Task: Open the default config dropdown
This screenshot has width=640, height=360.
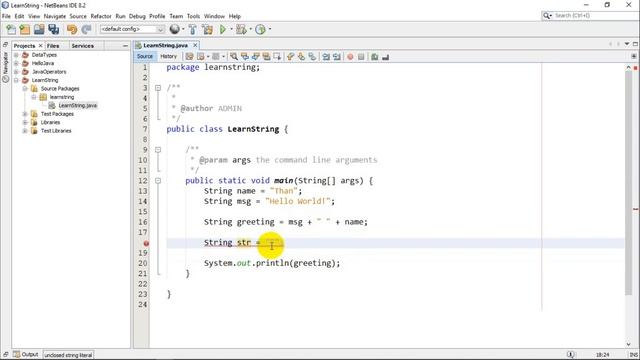Action: [x=132, y=29]
